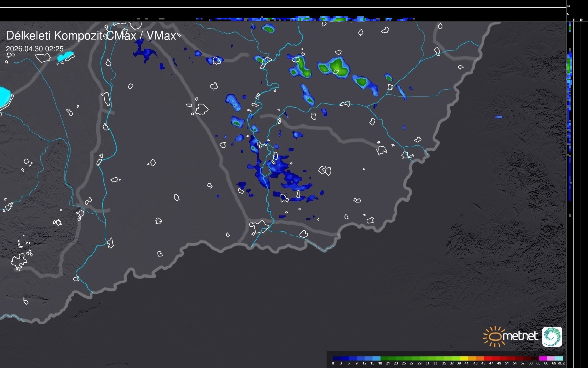
Task: Select the yellow swatch in dBZ legend
Action: tap(464, 358)
